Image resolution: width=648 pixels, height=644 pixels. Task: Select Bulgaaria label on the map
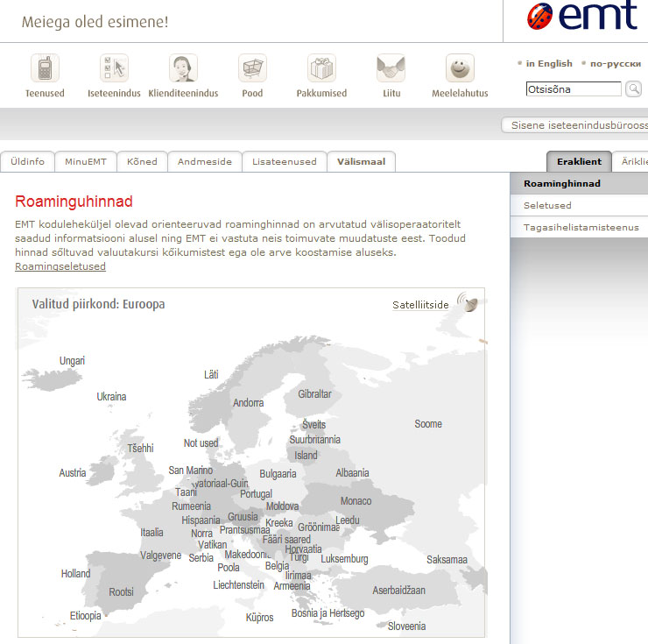click(x=278, y=474)
